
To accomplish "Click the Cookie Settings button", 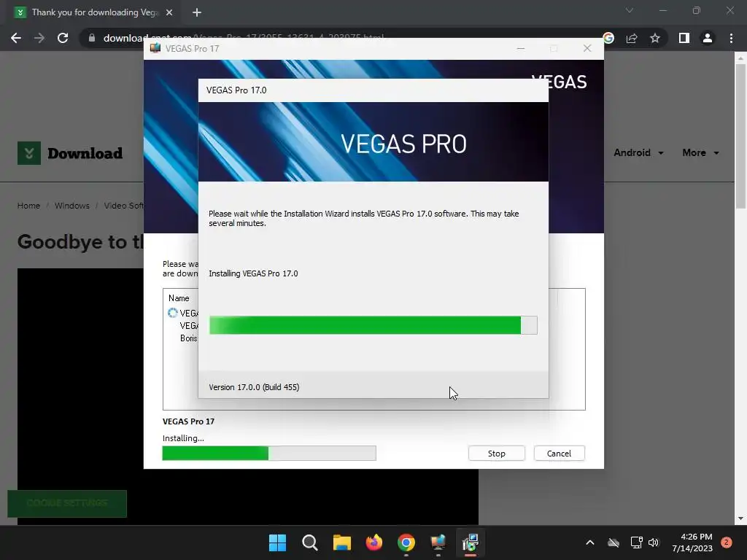I will tap(67, 503).
